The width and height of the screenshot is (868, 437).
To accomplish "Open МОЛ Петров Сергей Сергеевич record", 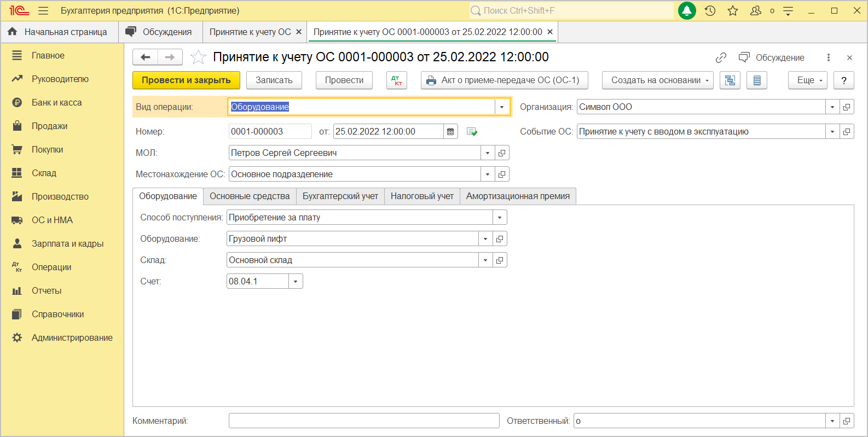I will tap(502, 153).
